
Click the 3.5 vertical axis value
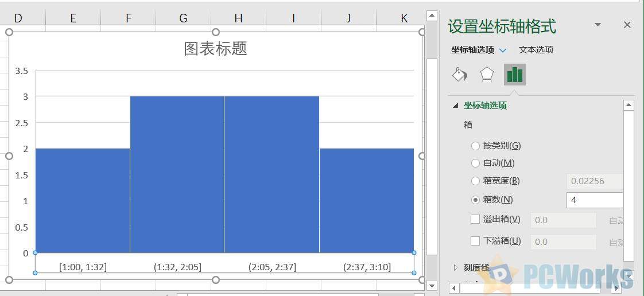click(22, 71)
